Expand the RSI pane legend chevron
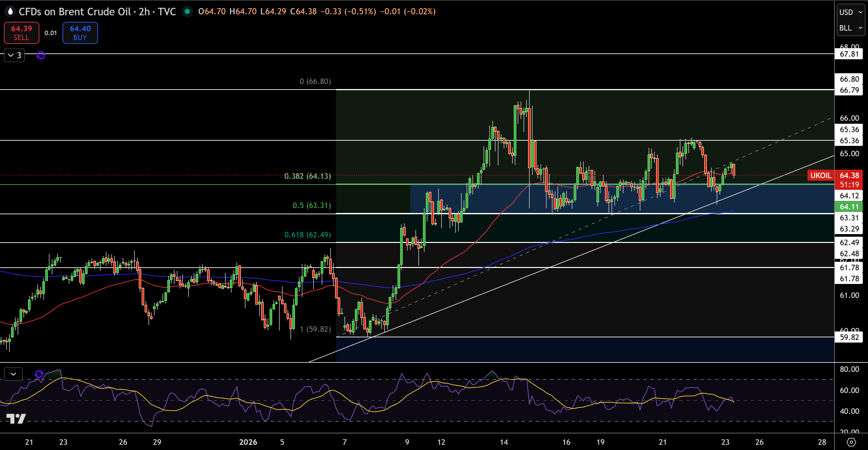The width and height of the screenshot is (868, 450). 13,374
